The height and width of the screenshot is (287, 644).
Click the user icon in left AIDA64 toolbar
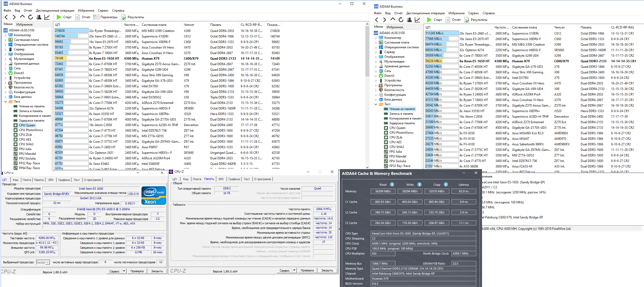39,17
